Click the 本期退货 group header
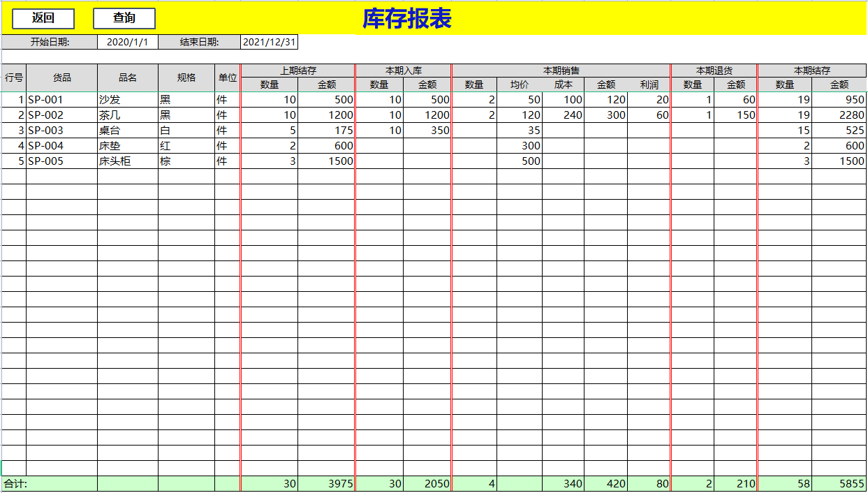 (714, 71)
